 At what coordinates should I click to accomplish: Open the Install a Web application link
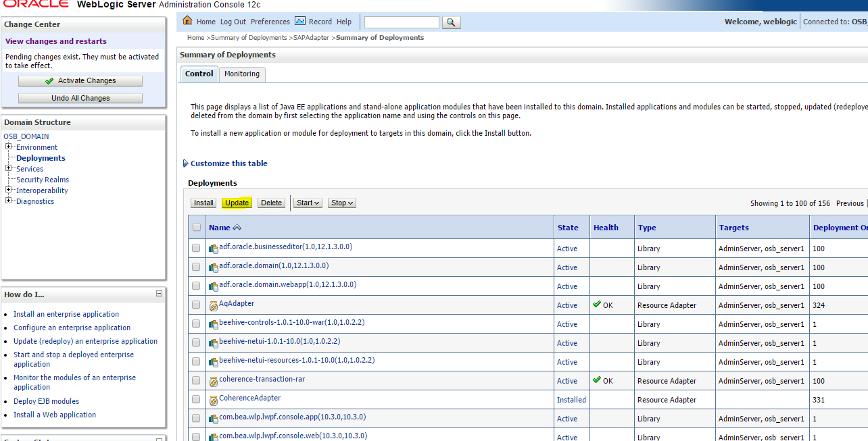[54, 415]
